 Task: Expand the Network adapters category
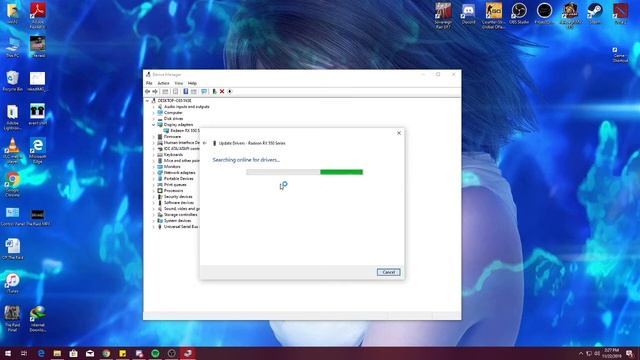click(x=153, y=173)
